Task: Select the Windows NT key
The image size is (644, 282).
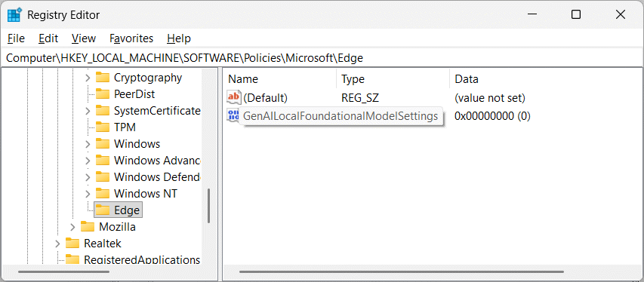Action: [x=146, y=193]
